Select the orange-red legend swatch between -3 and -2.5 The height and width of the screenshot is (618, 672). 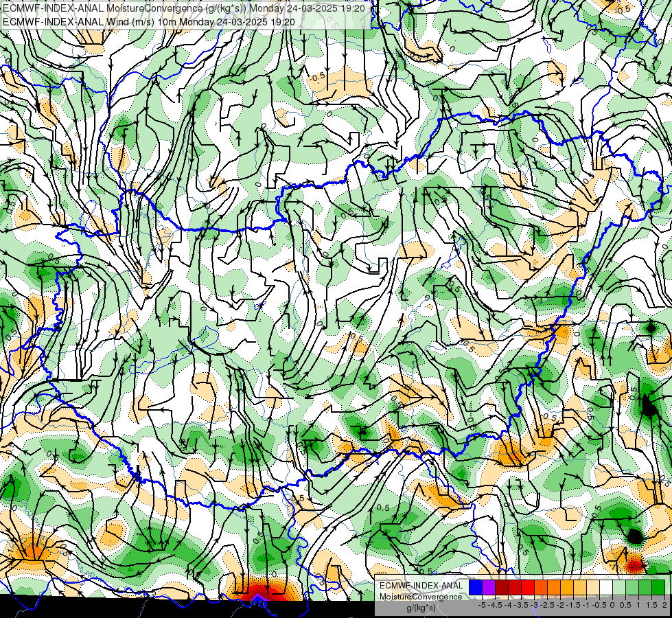pyautogui.click(x=541, y=587)
